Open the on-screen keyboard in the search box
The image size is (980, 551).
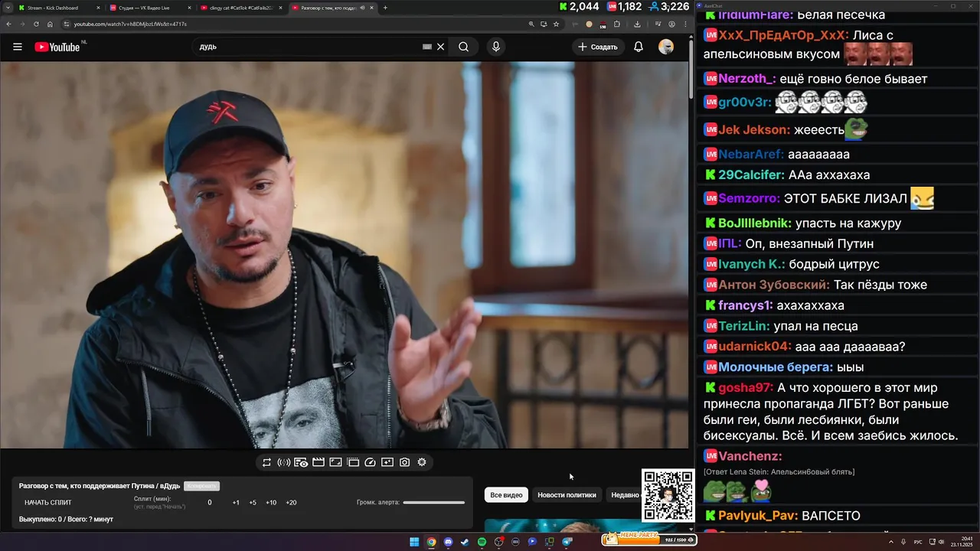point(427,47)
